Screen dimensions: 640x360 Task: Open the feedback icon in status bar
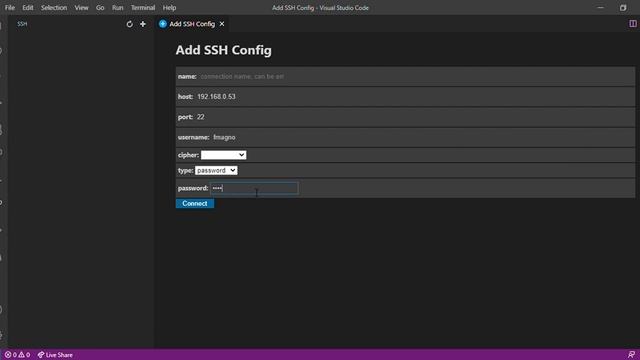click(631, 355)
